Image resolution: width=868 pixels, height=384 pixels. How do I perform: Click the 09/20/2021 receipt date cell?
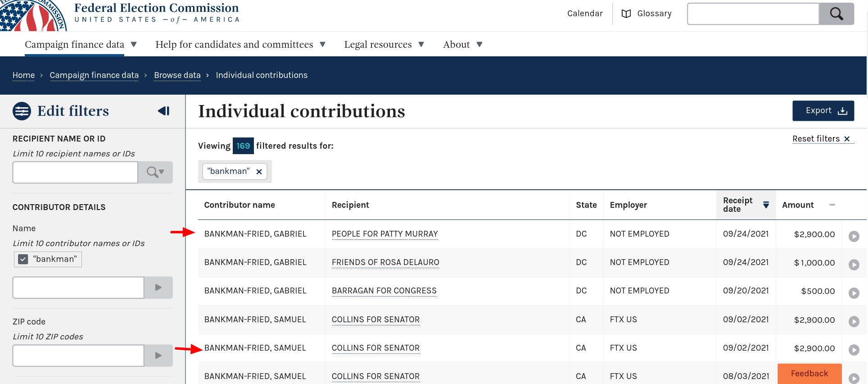click(x=746, y=291)
